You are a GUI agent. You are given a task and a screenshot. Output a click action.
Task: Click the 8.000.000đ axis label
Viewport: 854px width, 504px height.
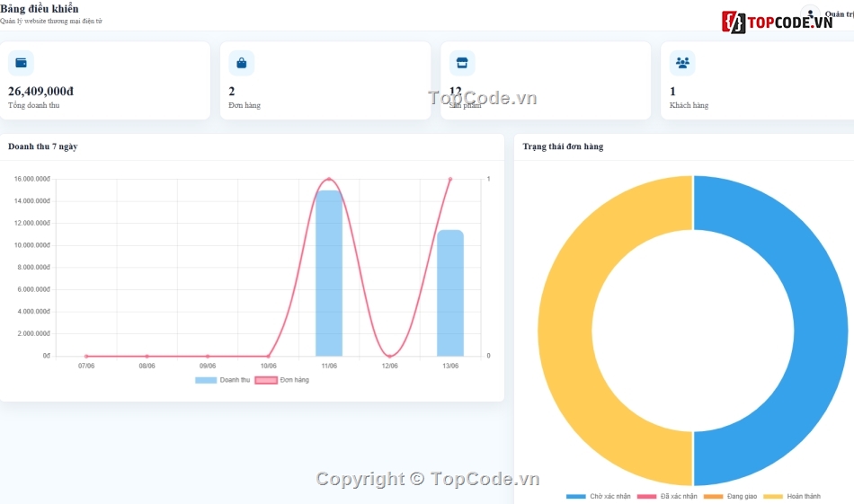point(34,267)
